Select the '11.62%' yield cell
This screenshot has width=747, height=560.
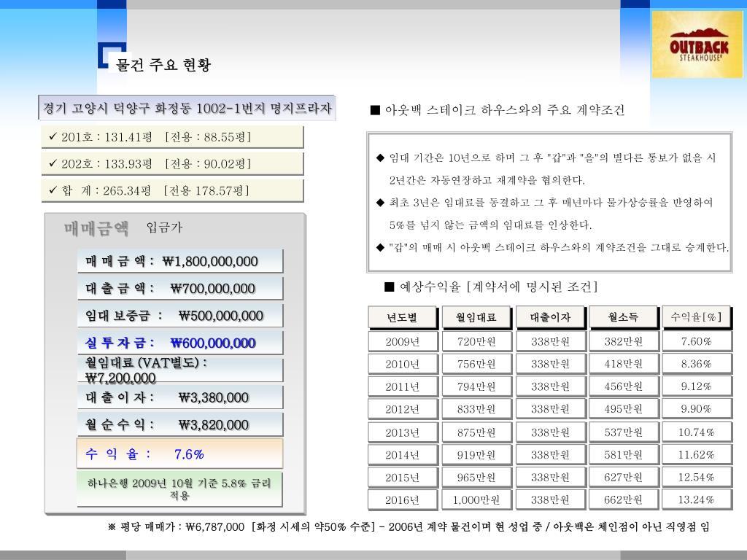(x=697, y=454)
